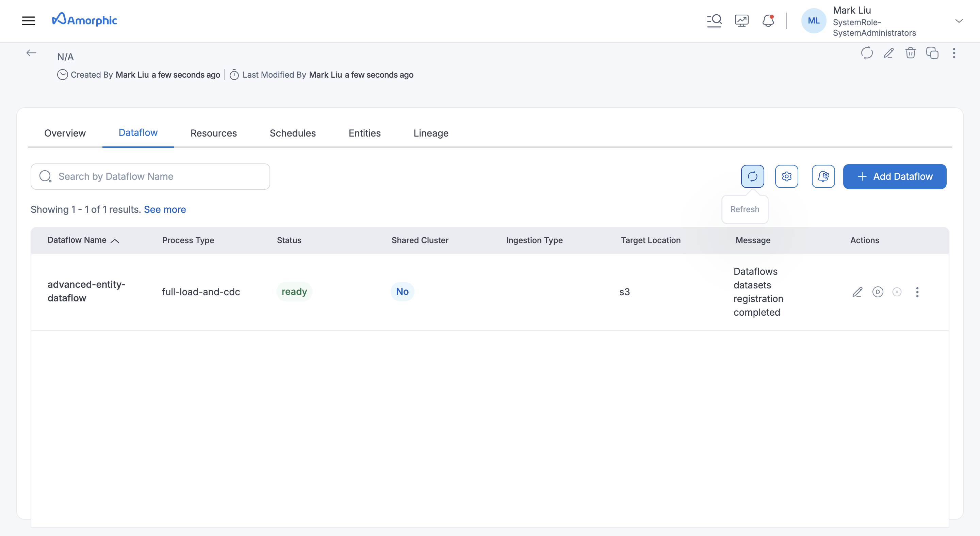Screen dimensions: 980x536
Task: Switch to the Schedules tab
Action: click(x=293, y=133)
